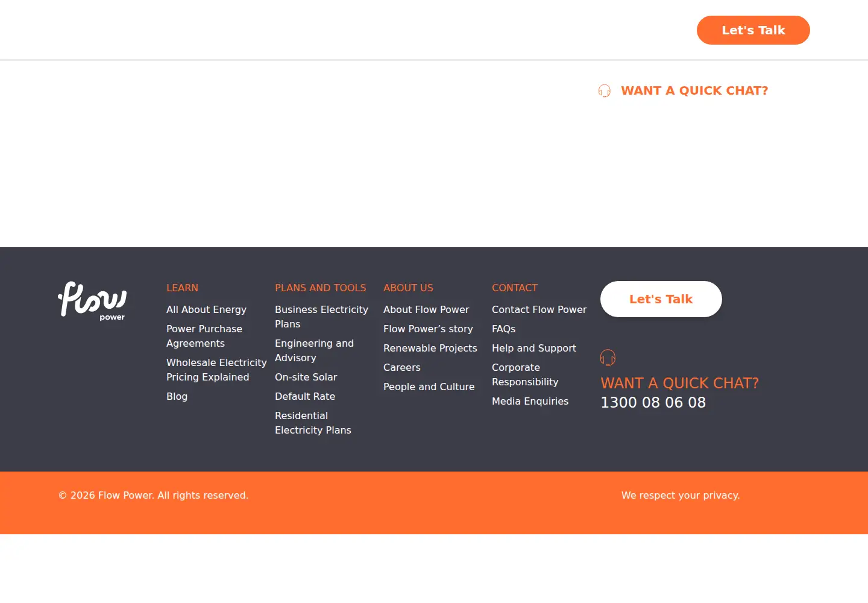The image size is (868, 603).
Task: Open the Careers link
Action: click(x=402, y=367)
